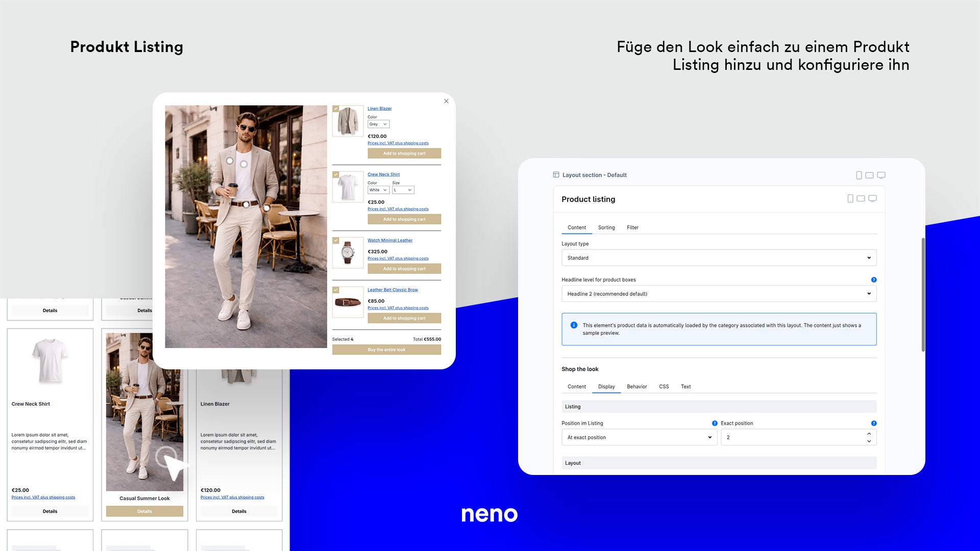This screenshot has height=551, width=980.
Task: Select Display tab under Shop the look
Action: (x=606, y=387)
